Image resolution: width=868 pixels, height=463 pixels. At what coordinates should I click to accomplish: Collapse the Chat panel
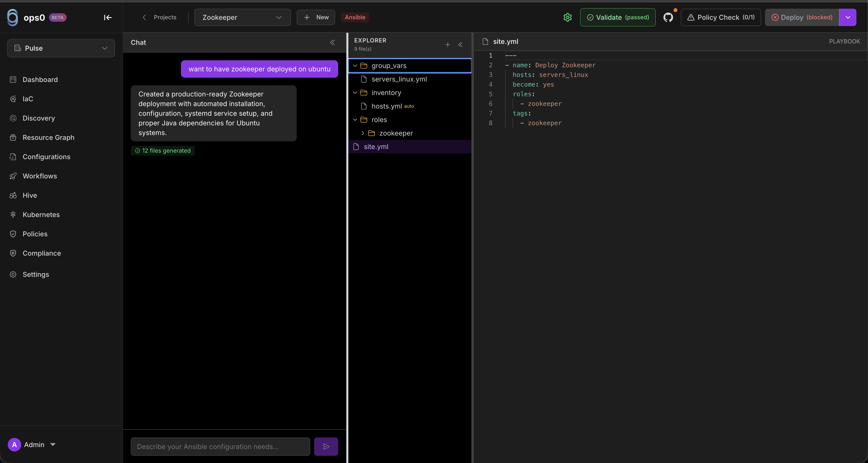coord(332,42)
